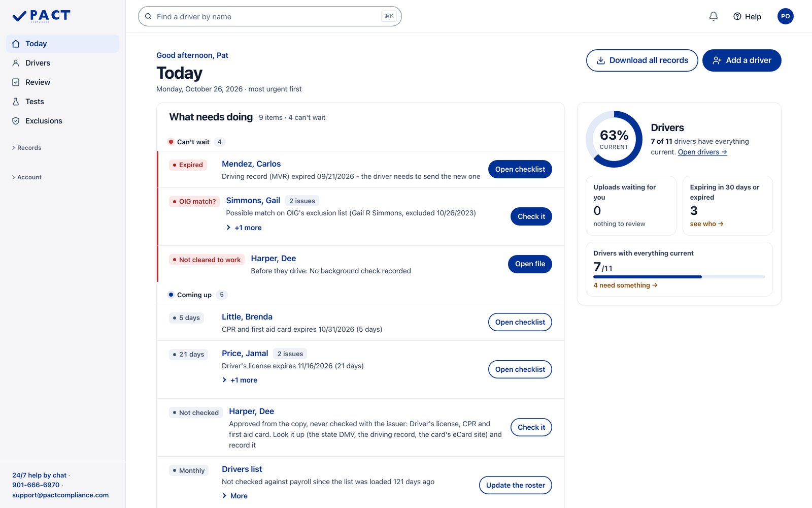This screenshot has height=508, width=812.
Task: Click the 2 issues badge beside Simmons, Gail
Action: tap(302, 201)
